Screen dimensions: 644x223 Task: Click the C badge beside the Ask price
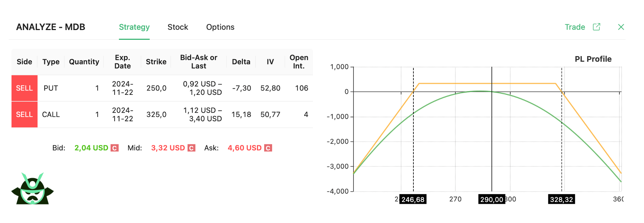click(268, 148)
